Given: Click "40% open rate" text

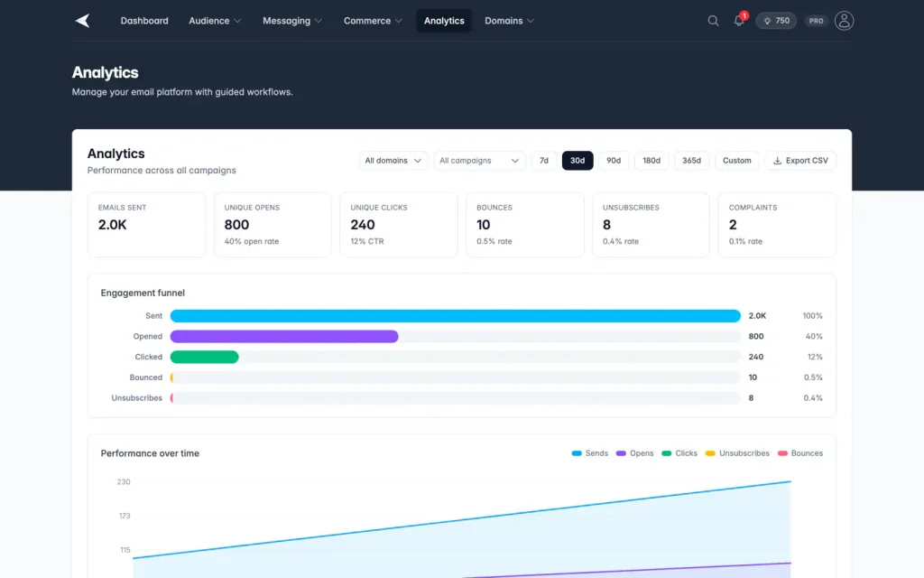Looking at the screenshot, I should (x=252, y=241).
